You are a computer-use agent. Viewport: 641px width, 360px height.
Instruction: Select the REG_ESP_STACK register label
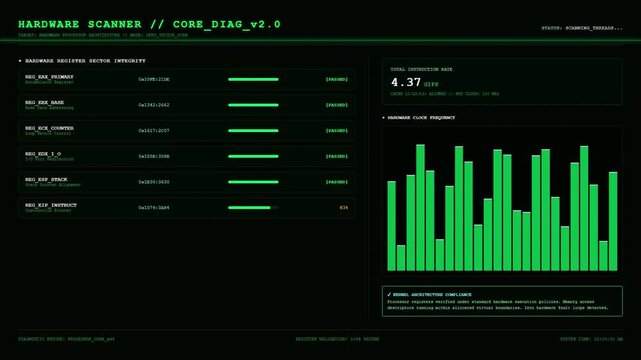point(46,179)
